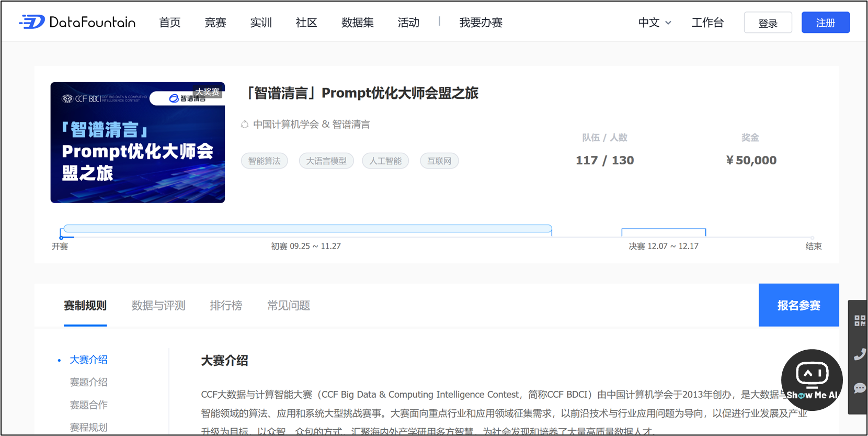Click the 决赛 12.07 ~ 12.17 label
The image size is (868, 436).
[x=664, y=246]
